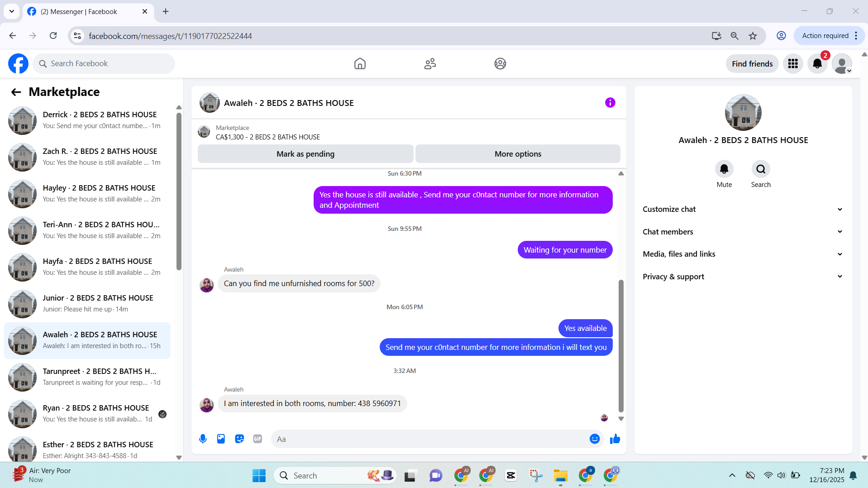Attach a photo using image icon

(x=221, y=439)
